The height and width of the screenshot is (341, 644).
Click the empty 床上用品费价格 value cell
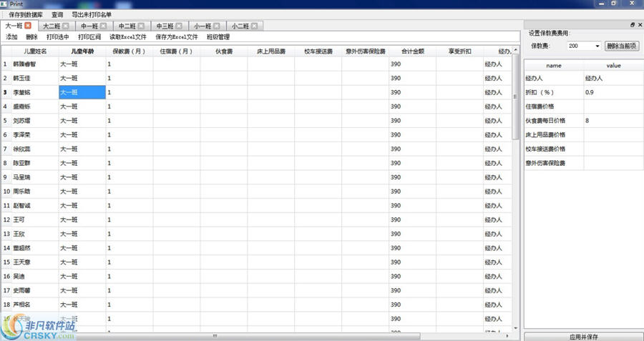click(x=614, y=134)
